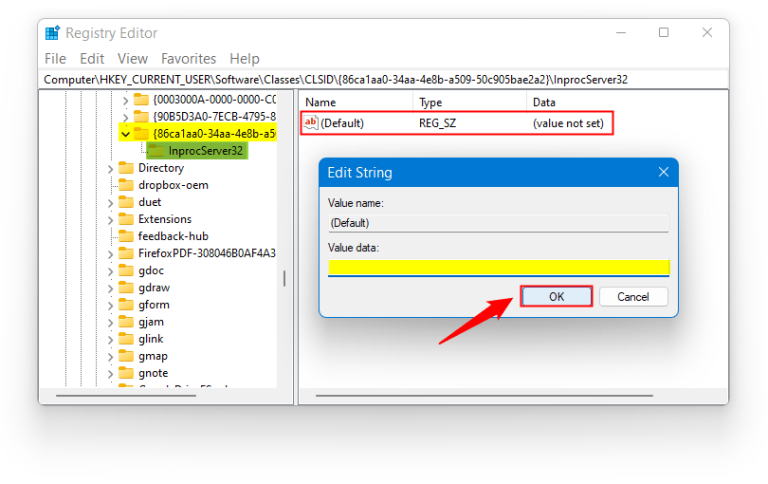Click the dropbox-oem folder icon

pyautogui.click(x=126, y=185)
